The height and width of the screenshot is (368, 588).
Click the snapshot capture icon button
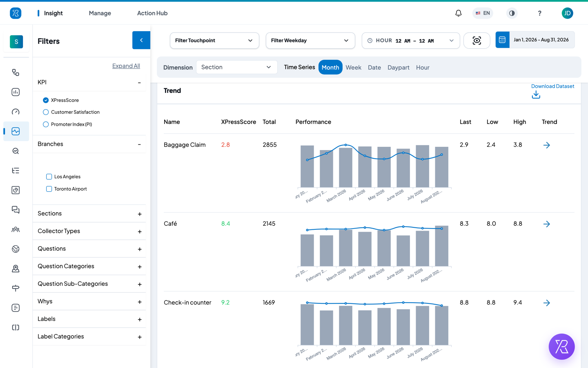[x=477, y=40]
